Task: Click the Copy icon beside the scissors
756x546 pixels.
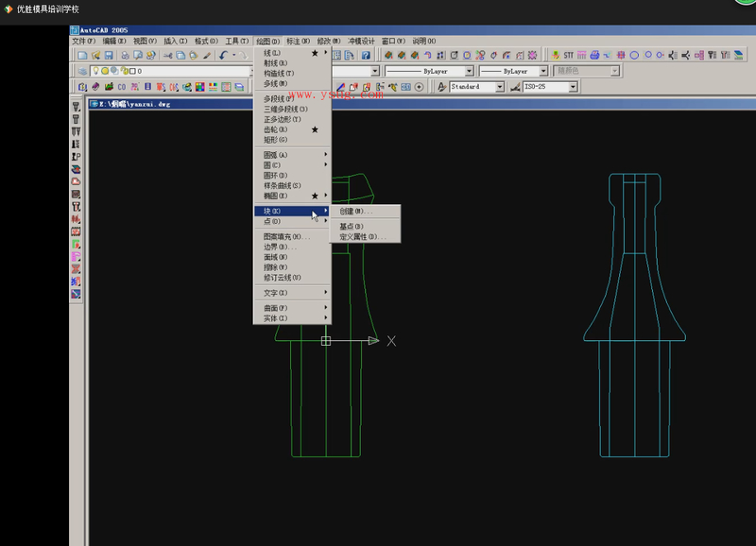Action: [x=180, y=56]
